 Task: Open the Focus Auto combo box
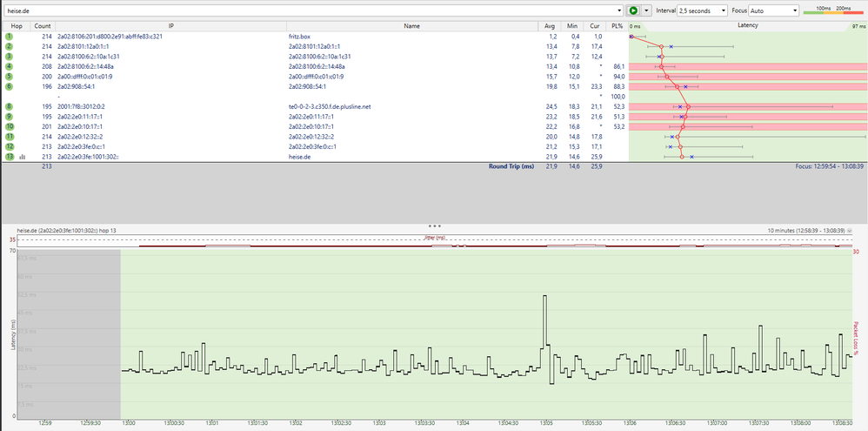click(774, 10)
